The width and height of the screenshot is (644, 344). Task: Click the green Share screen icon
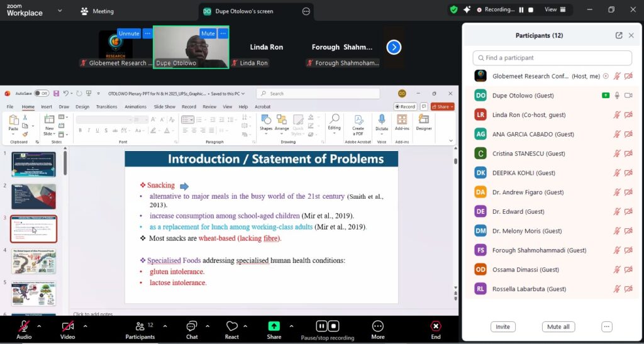tap(274, 326)
